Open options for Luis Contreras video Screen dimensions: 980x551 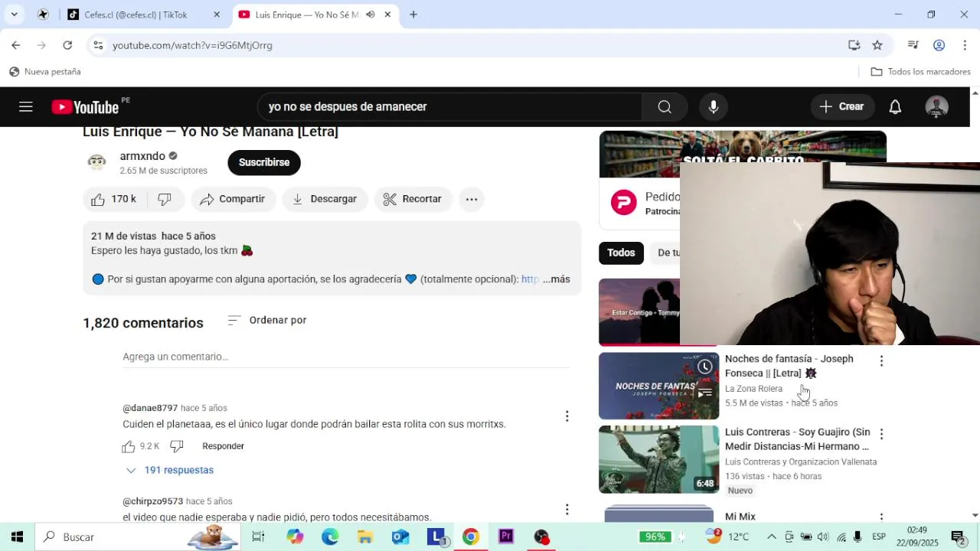[881, 434]
